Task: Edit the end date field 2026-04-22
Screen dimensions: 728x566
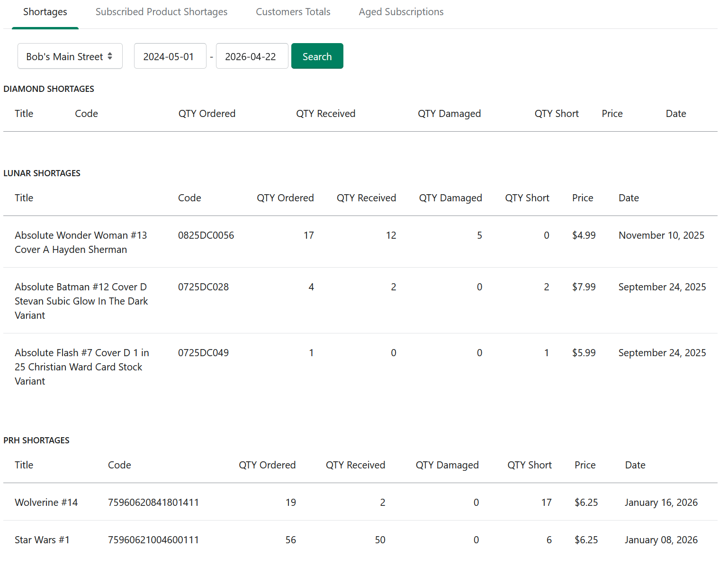Action: (x=252, y=56)
